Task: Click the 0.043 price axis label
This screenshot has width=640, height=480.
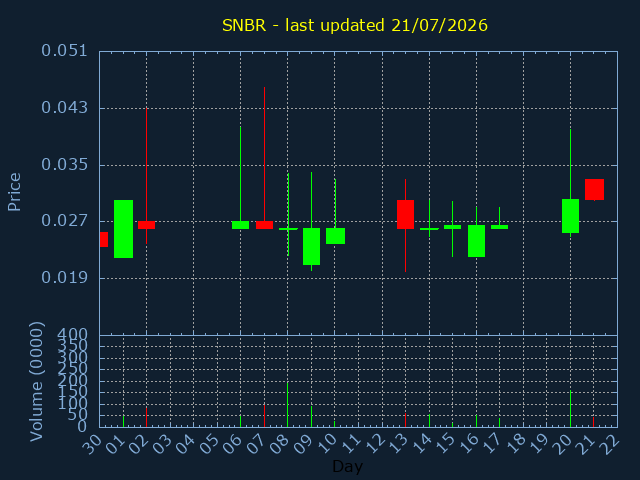Action: click(64, 108)
